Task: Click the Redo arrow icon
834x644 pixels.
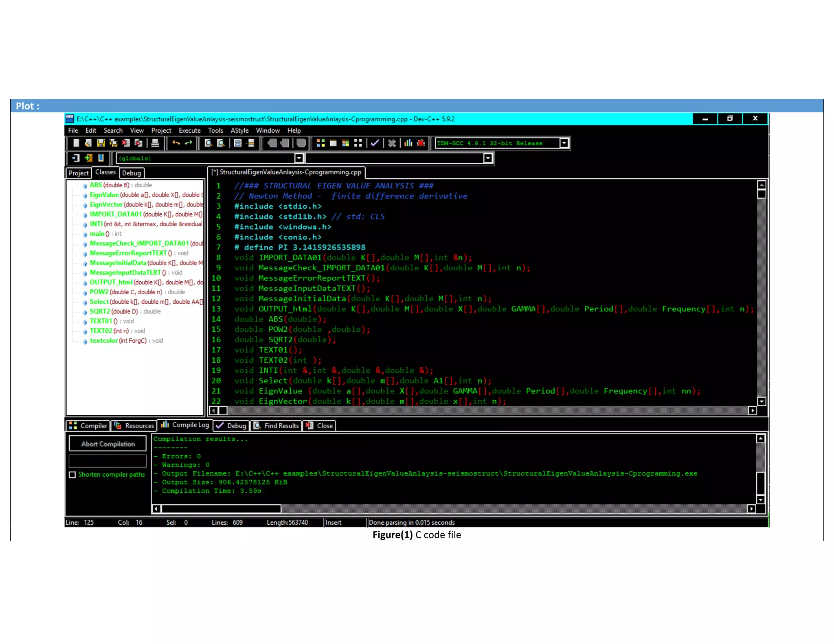Action: [188, 143]
